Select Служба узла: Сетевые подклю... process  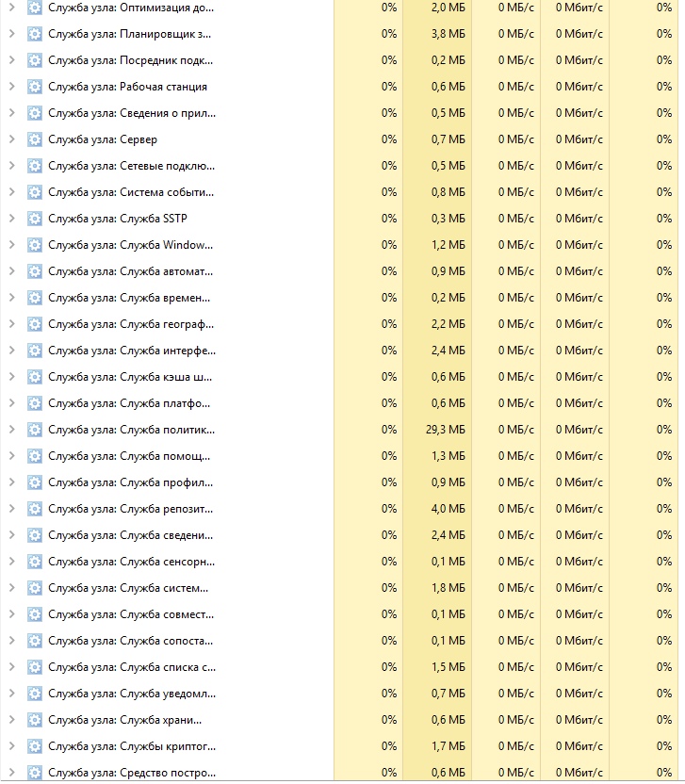[132, 166]
